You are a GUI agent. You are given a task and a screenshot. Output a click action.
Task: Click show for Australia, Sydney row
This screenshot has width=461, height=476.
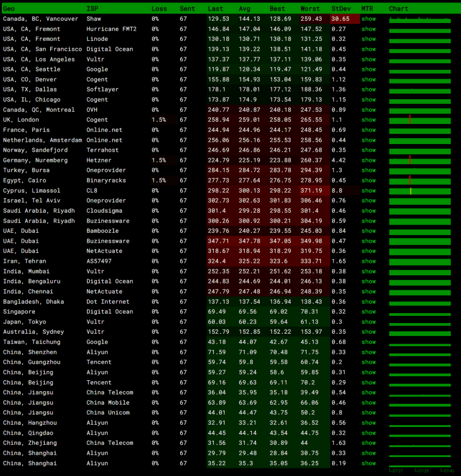point(368,332)
